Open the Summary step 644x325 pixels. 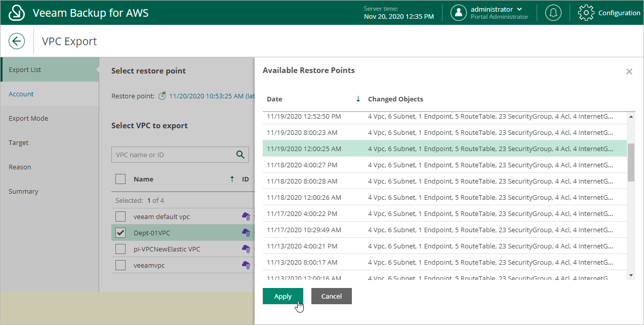pos(50,191)
